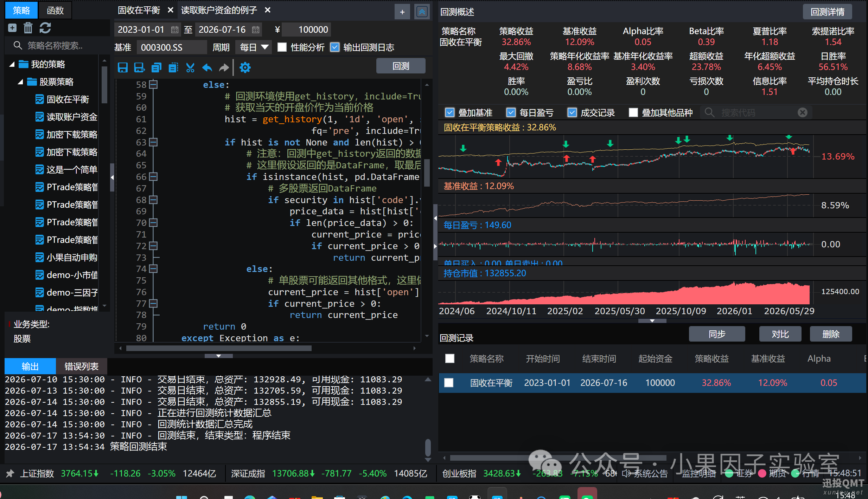The image size is (868, 499).
Task: Click the save strategy floppy icon
Action: tap(123, 67)
